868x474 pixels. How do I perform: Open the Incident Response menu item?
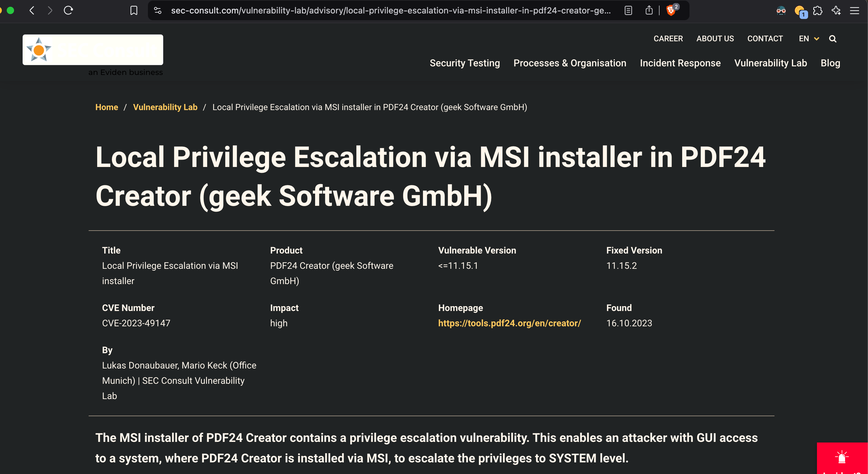[x=680, y=63]
